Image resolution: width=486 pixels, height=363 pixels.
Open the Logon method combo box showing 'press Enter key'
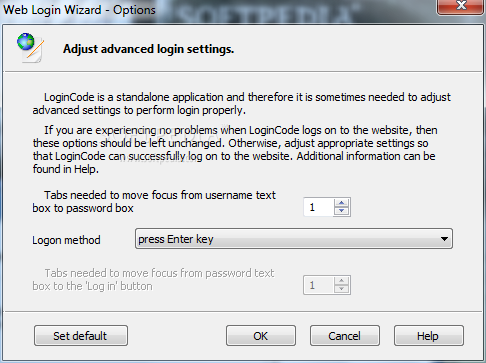[x=294, y=239]
